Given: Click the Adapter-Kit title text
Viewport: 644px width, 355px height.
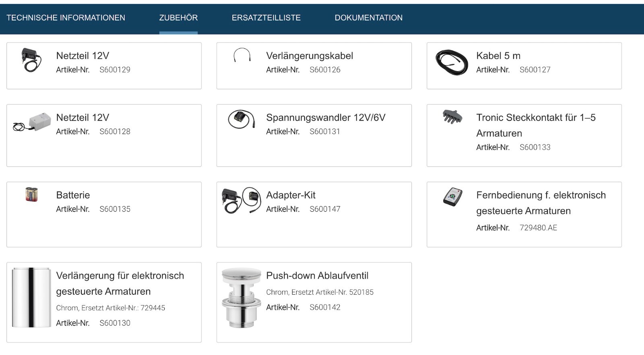Looking at the screenshot, I should 291,195.
